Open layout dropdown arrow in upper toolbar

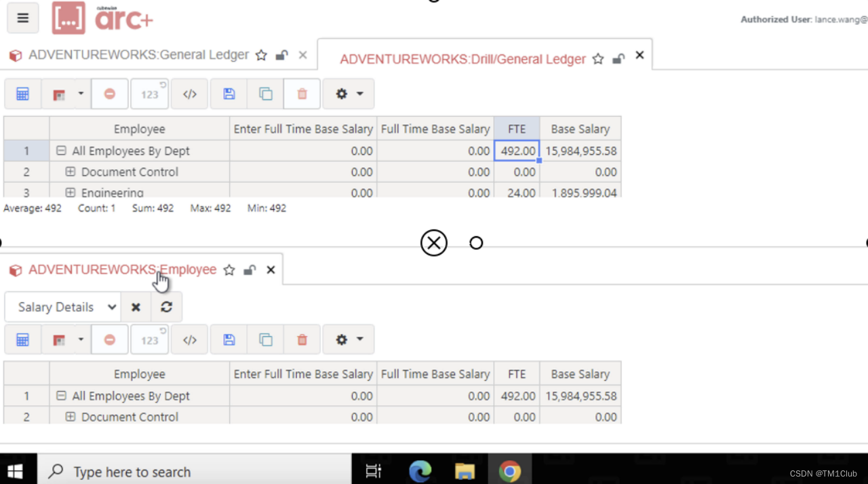pos(81,94)
